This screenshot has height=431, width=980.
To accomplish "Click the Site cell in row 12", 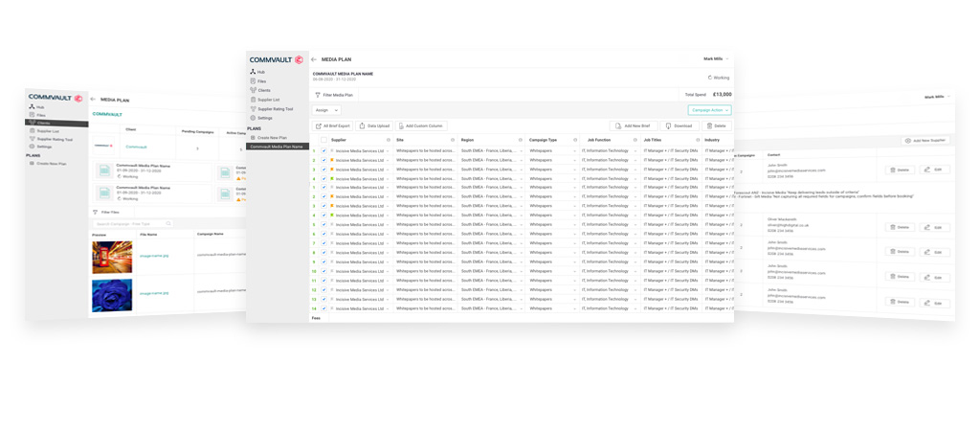I will coord(426,289).
